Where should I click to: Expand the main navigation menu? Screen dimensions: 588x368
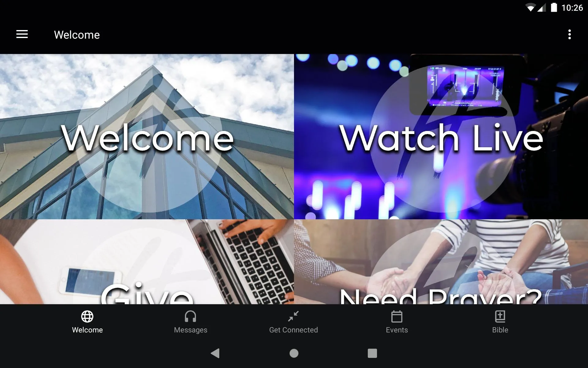pyautogui.click(x=22, y=35)
